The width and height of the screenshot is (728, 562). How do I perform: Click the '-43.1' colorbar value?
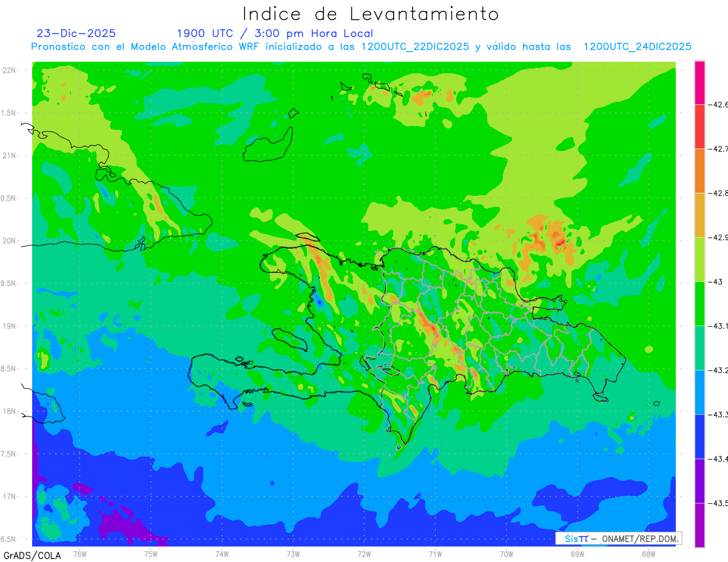coord(718,326)
